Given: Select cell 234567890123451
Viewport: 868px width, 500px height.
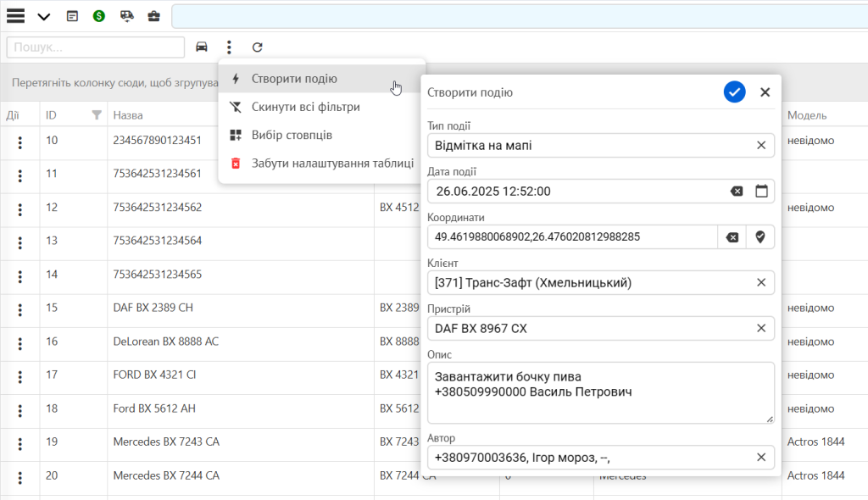Looking at the screenshot, I should tap(157, 140).
